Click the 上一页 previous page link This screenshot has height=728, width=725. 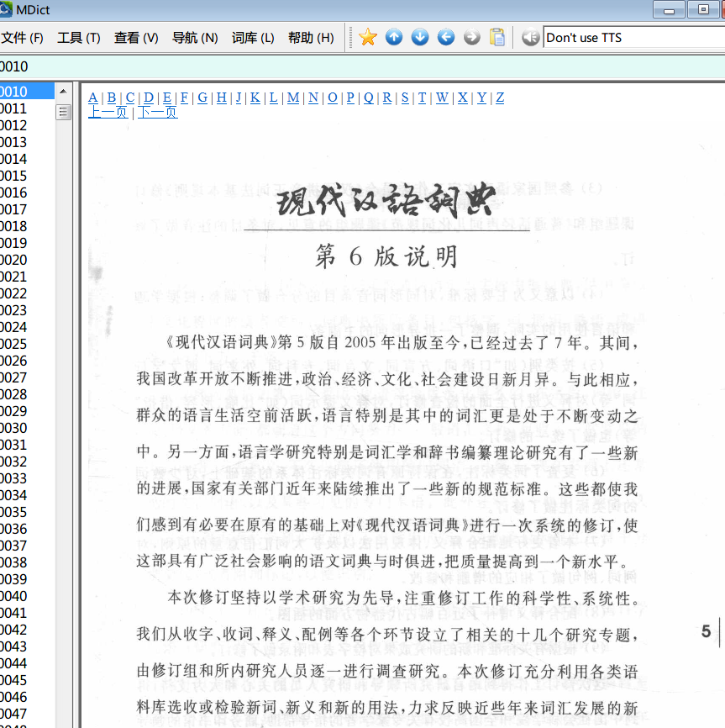[108, 113]
